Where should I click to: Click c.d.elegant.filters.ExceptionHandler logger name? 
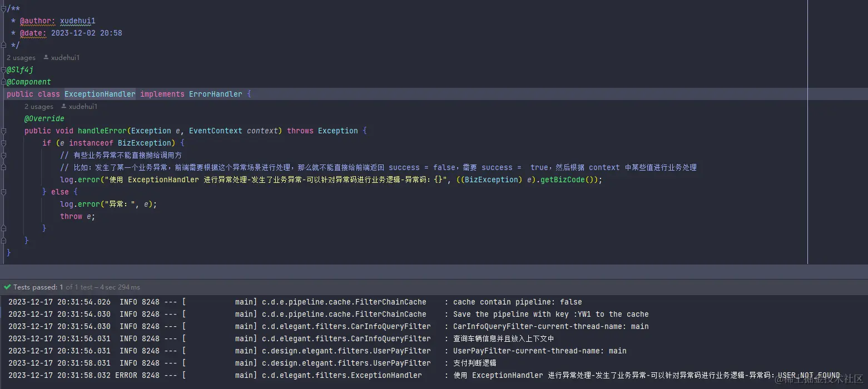coord(342,376)
